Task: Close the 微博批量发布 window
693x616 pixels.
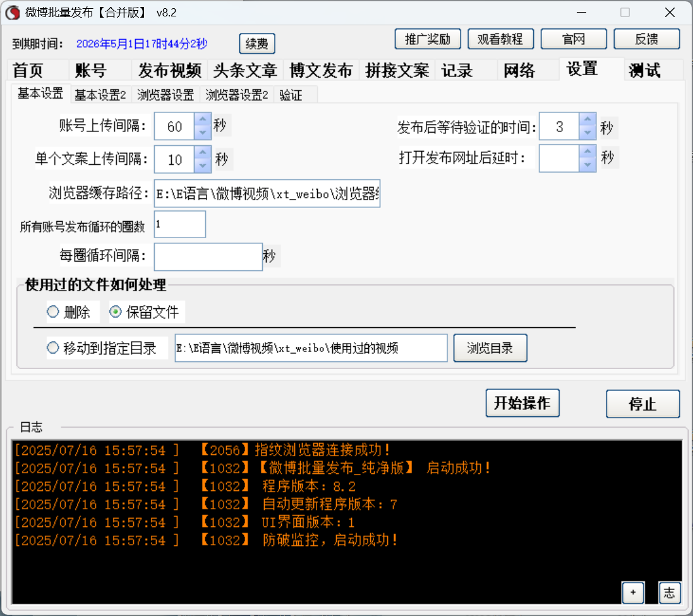Action: point(670,13)
